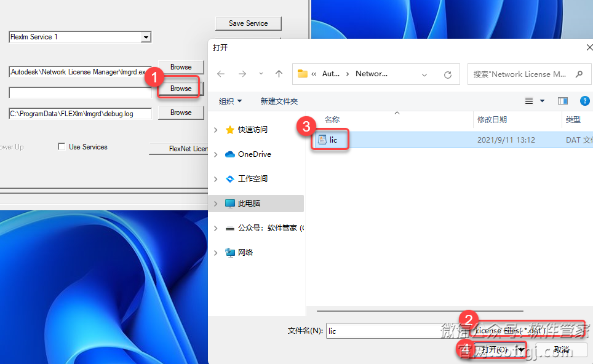The image size is (593, 364).
Task: Select 此电脑 in navigation pane
Action: pos(249,204)
